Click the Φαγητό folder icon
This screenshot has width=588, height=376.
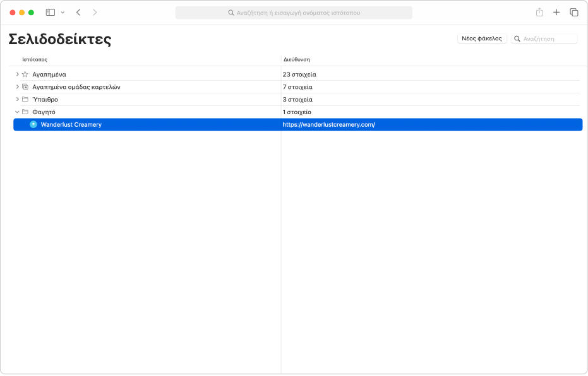(25, 112)
